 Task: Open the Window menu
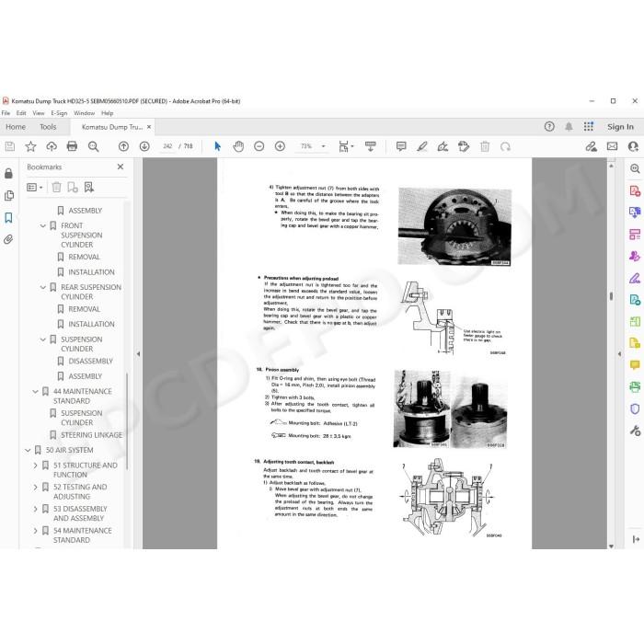(85, 113)
